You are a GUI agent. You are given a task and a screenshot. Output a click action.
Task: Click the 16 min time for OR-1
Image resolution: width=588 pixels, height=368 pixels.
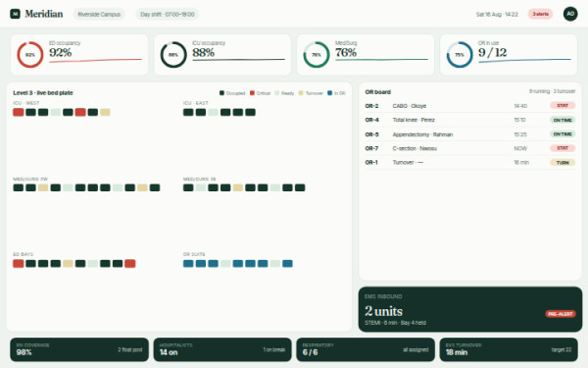click(x=521, y=162)
